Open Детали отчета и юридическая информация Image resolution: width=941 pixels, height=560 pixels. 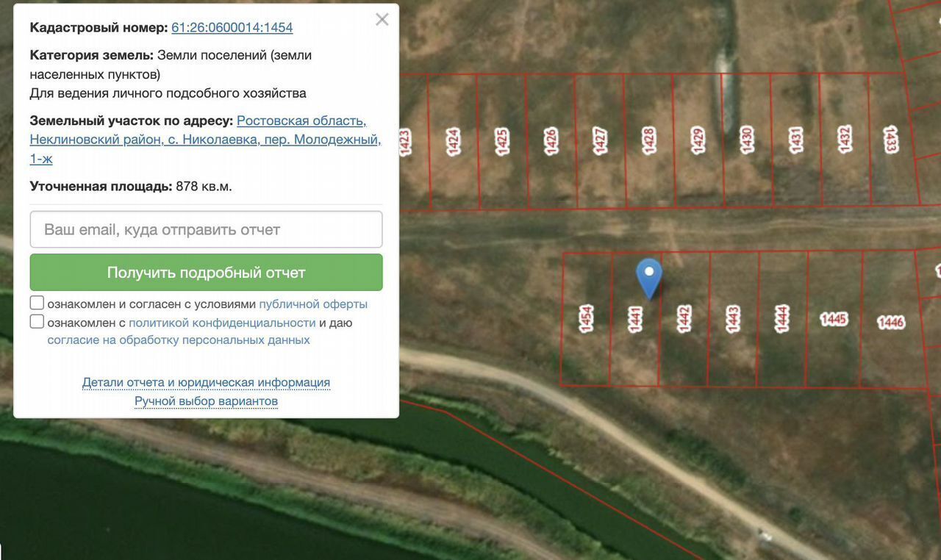coord(206,382)
